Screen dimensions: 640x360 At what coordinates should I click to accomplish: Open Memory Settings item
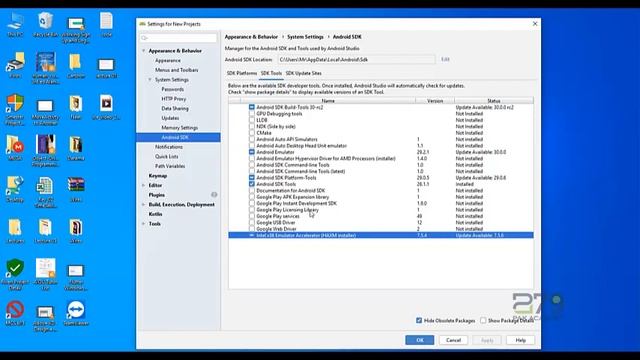click(x=179, y=128)
